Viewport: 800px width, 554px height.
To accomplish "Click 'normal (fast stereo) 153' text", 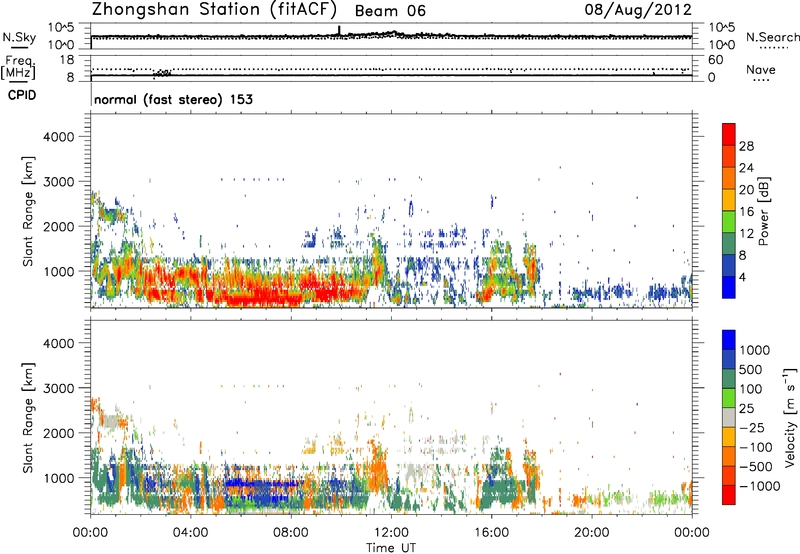I will pos(173,99).
